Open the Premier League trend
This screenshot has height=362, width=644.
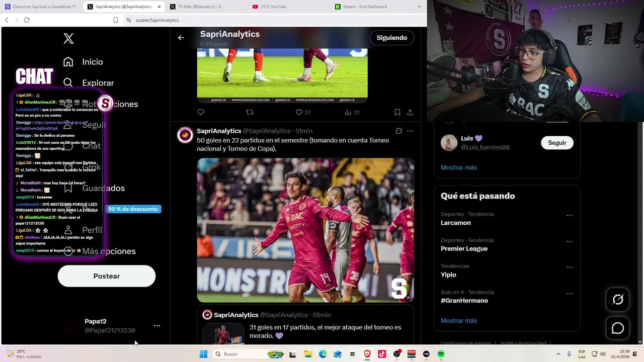(464, 248)
